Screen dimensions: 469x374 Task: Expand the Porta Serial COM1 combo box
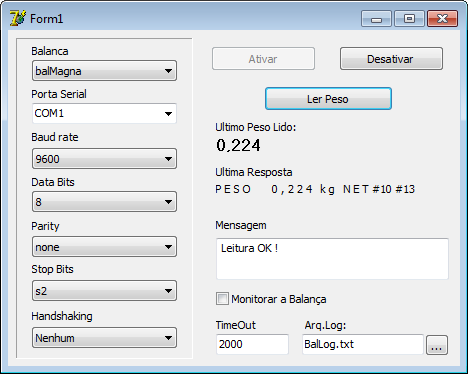tap(104, 113)
